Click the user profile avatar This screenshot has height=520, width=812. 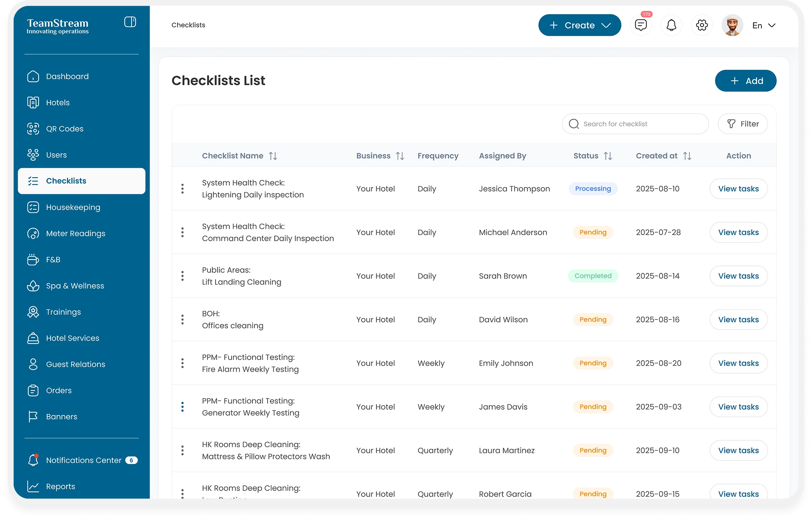[732, 25]
